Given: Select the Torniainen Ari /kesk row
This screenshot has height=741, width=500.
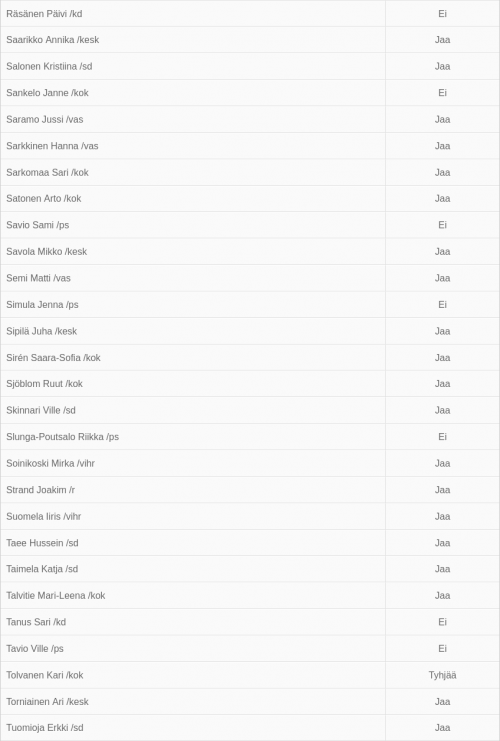Looking at the screenshot, I should (250, 702).
